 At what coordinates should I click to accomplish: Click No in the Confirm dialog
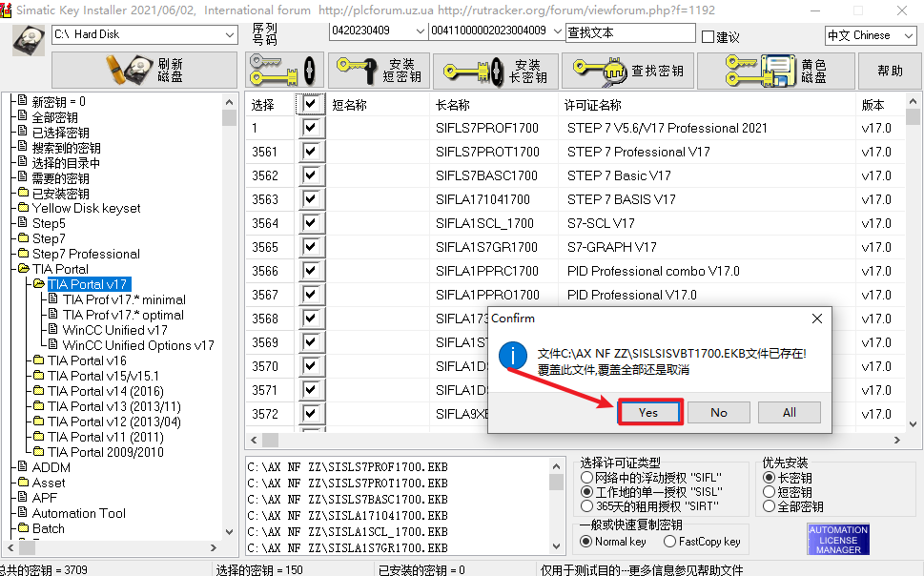pyautogui.click(x=718, y=413)
